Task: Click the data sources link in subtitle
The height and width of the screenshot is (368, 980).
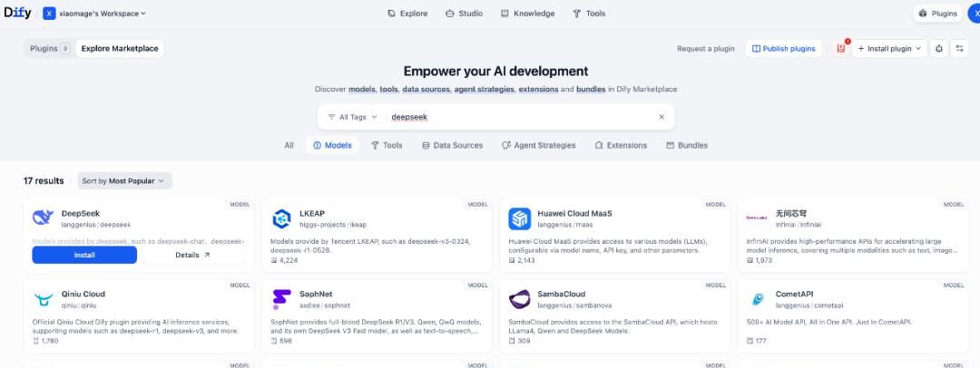Action: click(426, 90)
